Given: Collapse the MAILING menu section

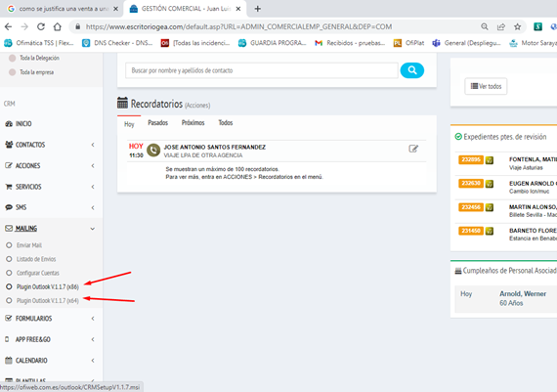Looking at the screenshot, I should (50, 228).
